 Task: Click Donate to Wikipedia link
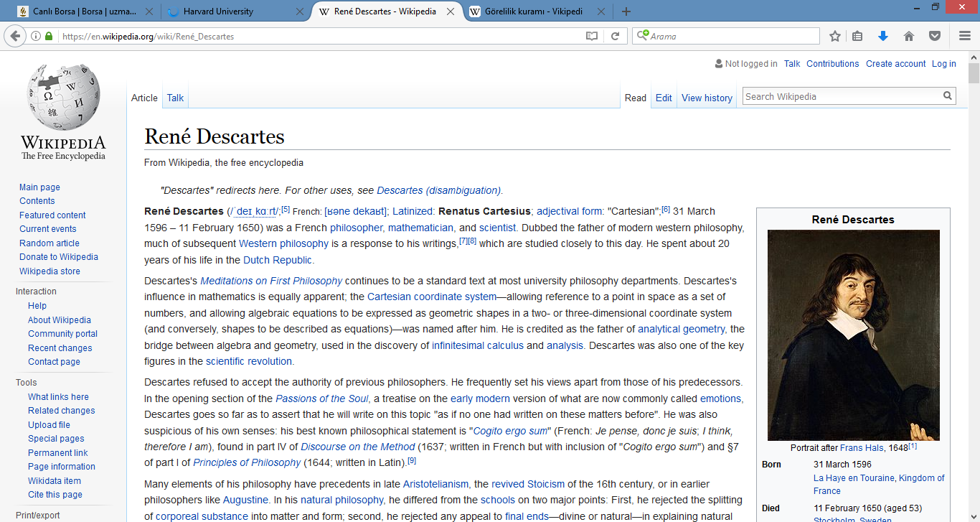click(59, 257)
